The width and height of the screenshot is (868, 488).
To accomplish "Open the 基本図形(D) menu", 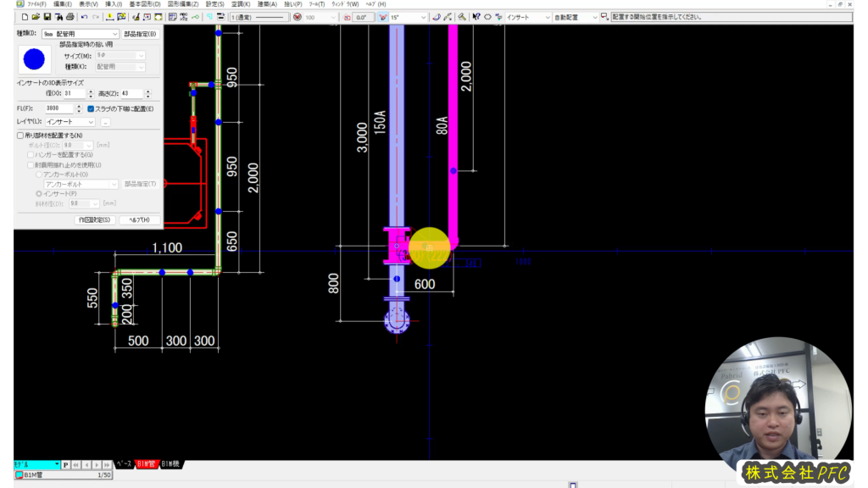I will click(145, 4).
